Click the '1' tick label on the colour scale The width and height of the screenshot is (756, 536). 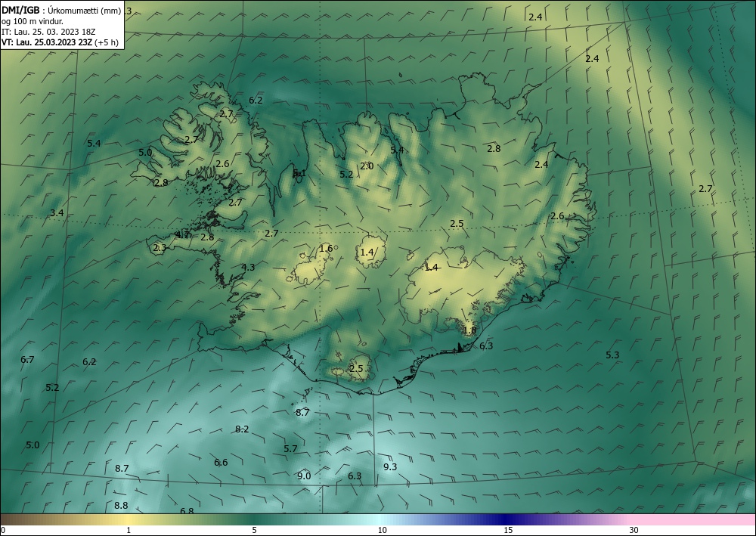tap(129, 530)
